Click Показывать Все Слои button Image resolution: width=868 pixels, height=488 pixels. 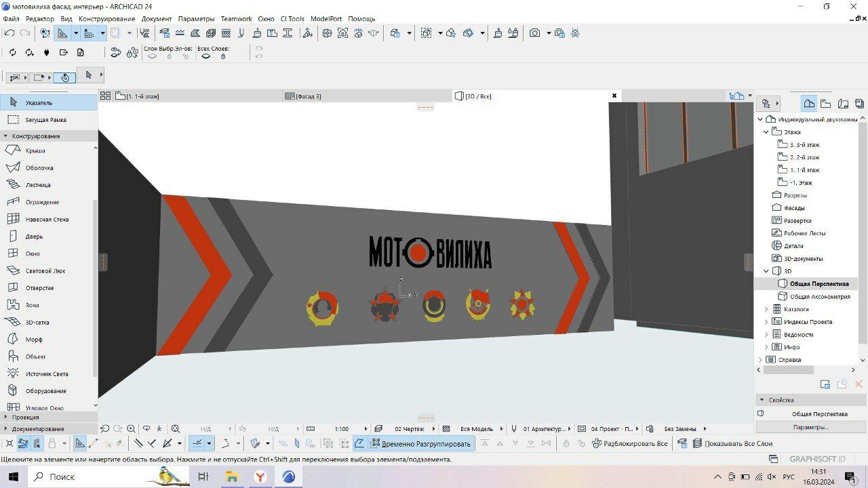coord(732,444)
